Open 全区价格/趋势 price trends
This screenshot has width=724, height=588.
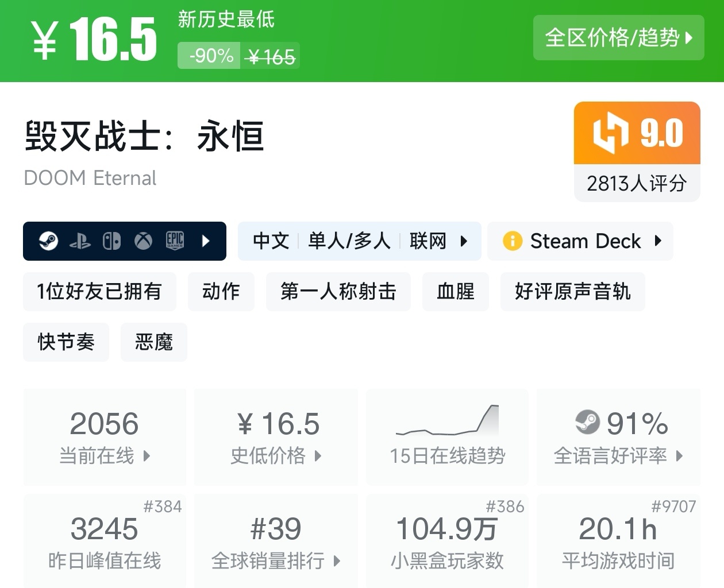point(618,38)
